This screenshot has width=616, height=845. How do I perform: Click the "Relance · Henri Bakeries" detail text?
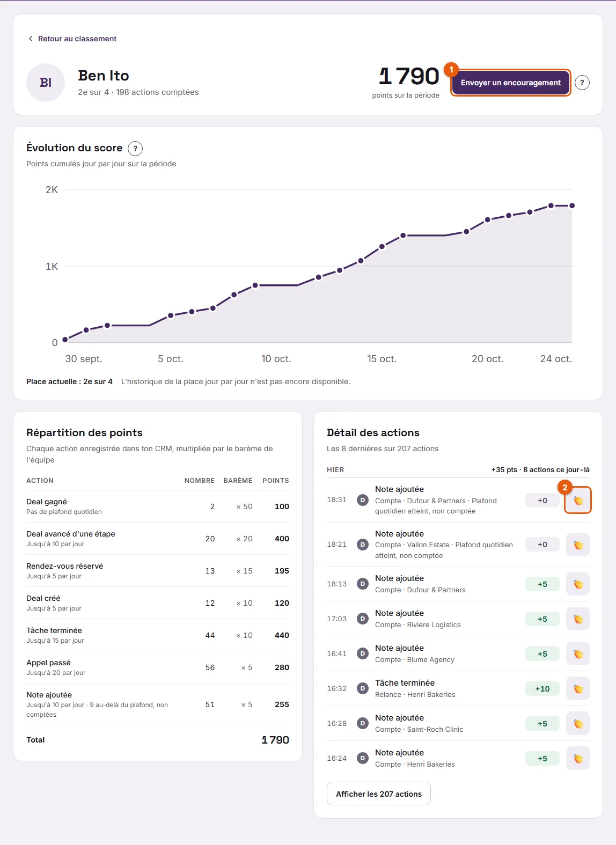tap(415, 695)
